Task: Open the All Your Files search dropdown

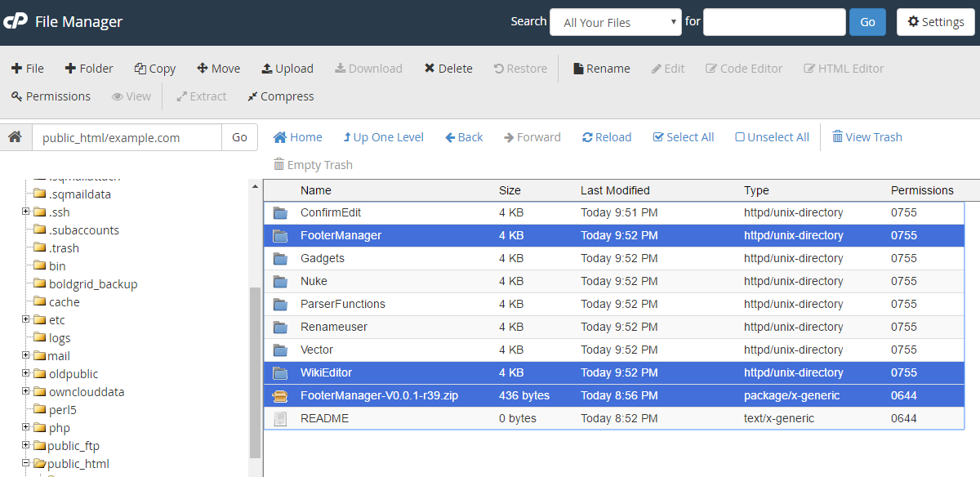Action: coord(615,22)
